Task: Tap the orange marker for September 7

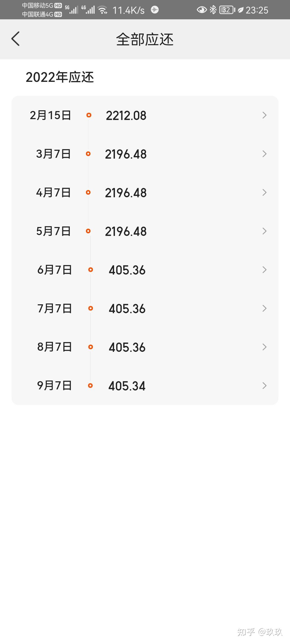Action: pos(90,386)
